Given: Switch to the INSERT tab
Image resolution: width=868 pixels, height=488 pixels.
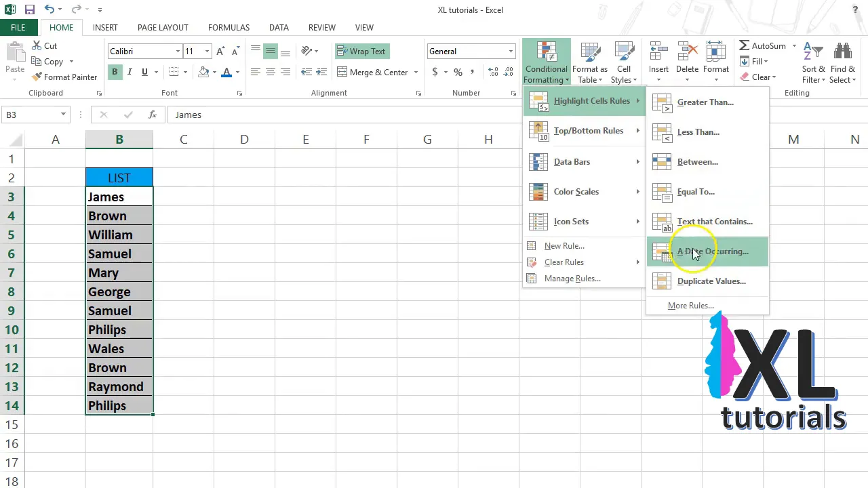Looking at the screenshot, I should tap(105, 28).
